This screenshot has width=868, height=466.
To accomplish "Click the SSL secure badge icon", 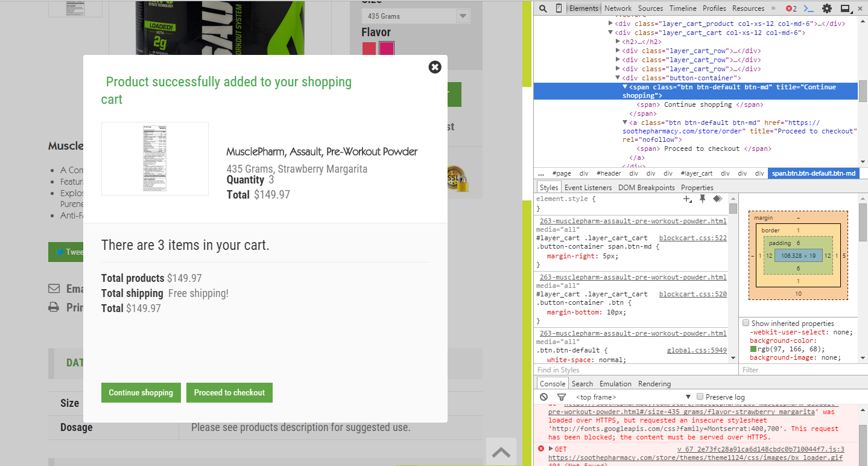I will tap(457, 179).
